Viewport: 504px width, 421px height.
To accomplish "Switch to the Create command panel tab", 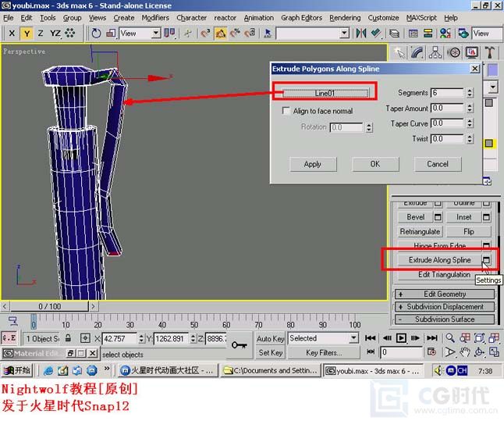I will (x=399, y=52).
